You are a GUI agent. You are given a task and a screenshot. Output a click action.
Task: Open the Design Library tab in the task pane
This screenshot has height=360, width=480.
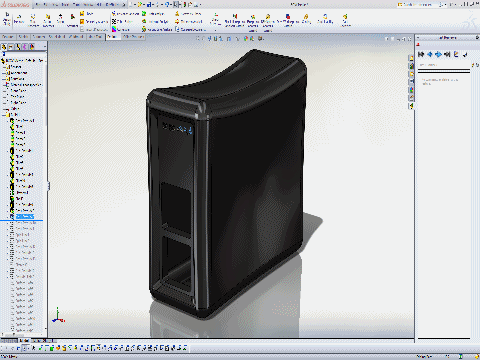tap(412, 66)
